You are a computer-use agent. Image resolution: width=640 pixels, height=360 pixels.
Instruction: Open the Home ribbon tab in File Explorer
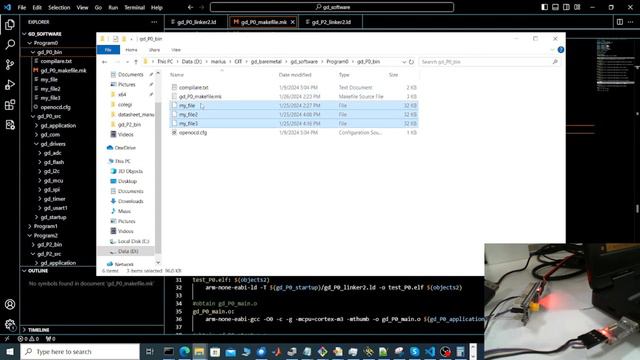[131, 50]
